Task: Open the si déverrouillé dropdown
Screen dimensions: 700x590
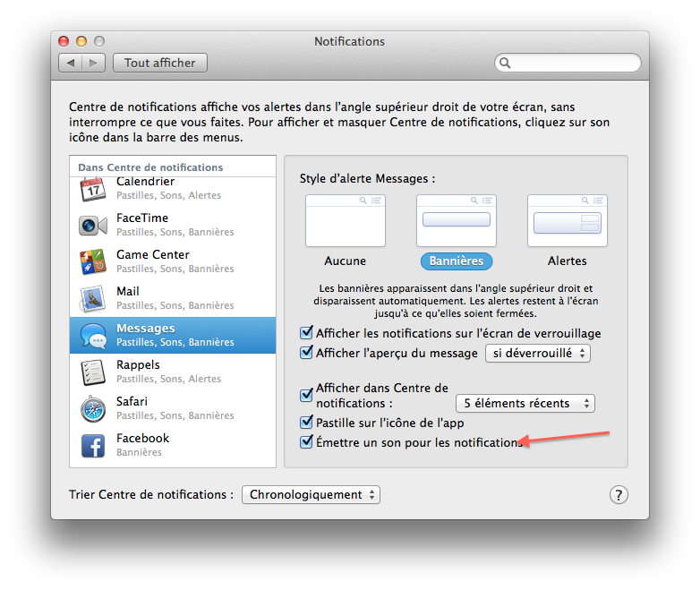Action: [538, 354]
